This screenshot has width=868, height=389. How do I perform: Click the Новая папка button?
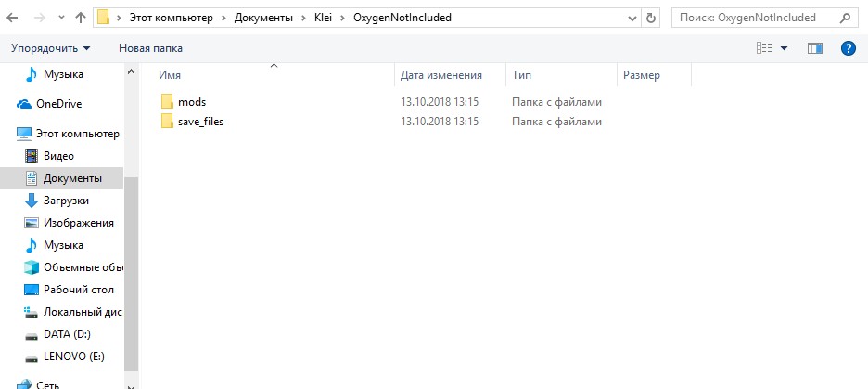150,47
